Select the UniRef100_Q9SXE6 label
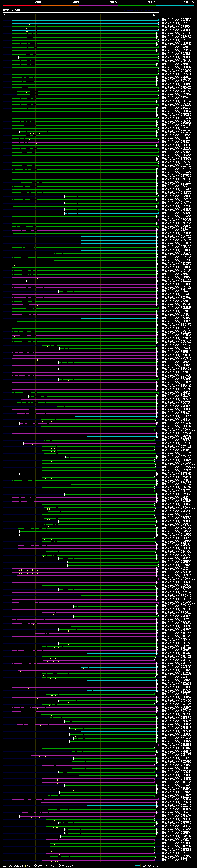 [177, 40]
